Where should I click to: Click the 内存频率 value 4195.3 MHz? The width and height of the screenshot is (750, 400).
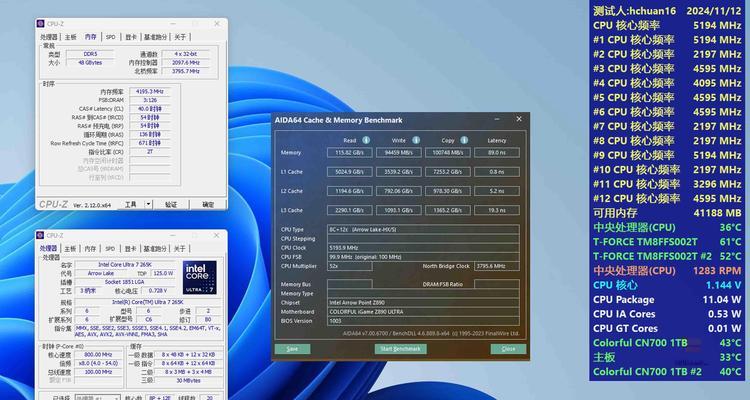[x=149, y=91]
